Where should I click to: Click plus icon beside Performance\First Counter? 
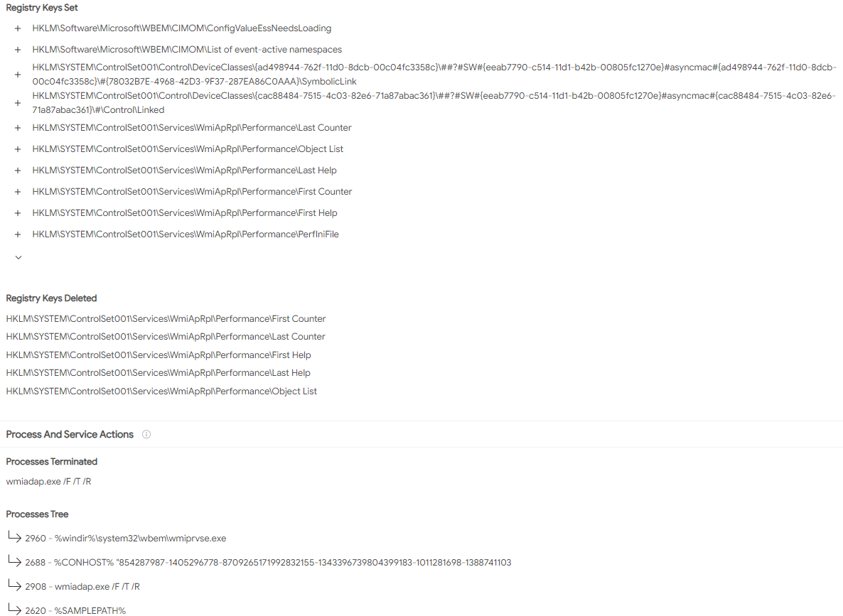[18, 192]
